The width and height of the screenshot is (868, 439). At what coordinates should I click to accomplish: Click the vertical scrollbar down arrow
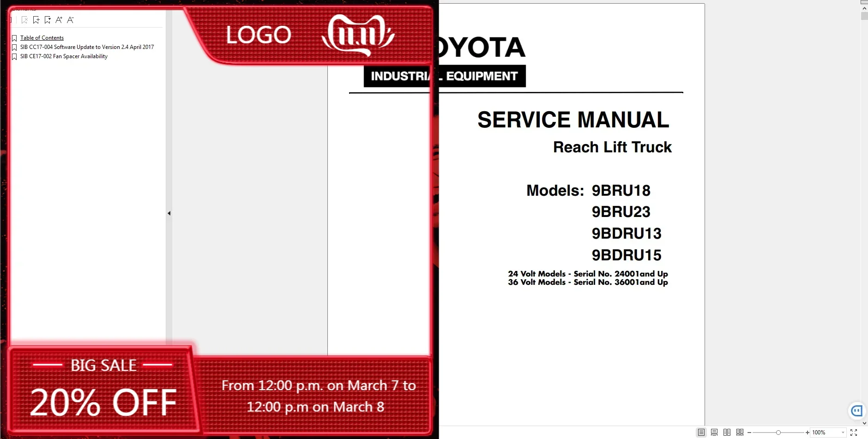[x=864, y=423]
